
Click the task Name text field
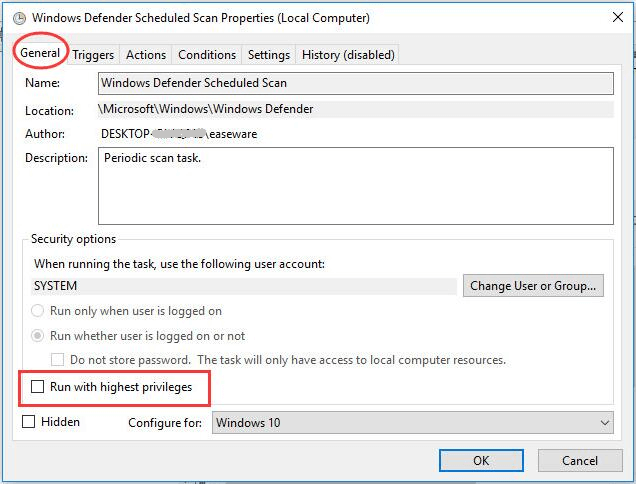(x=355, y=83)
